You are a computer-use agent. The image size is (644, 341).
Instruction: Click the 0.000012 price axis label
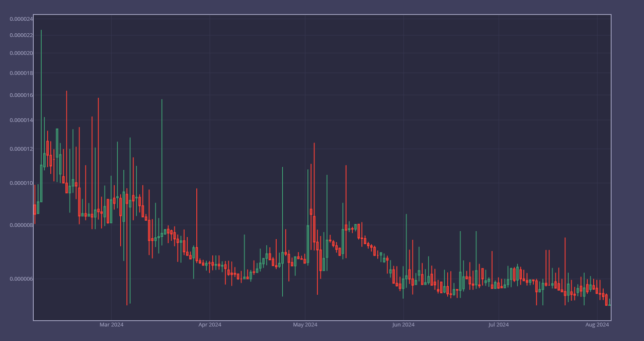tap(21, 149)
